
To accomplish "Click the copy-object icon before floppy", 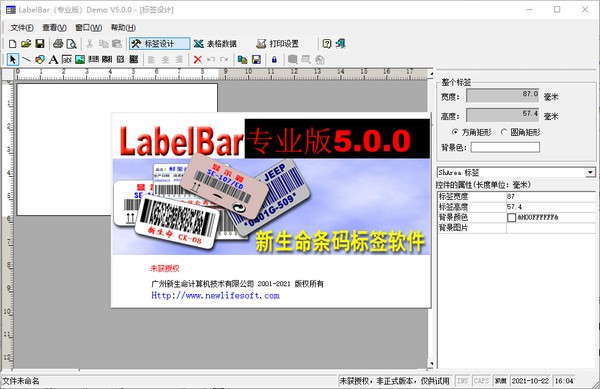I will point(242,60).
